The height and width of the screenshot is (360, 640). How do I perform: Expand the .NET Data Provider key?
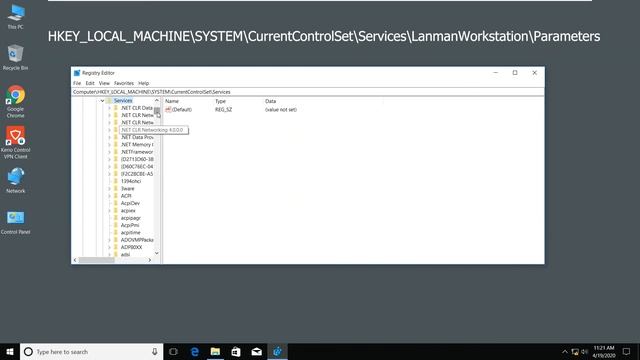[x=109, y=138]
